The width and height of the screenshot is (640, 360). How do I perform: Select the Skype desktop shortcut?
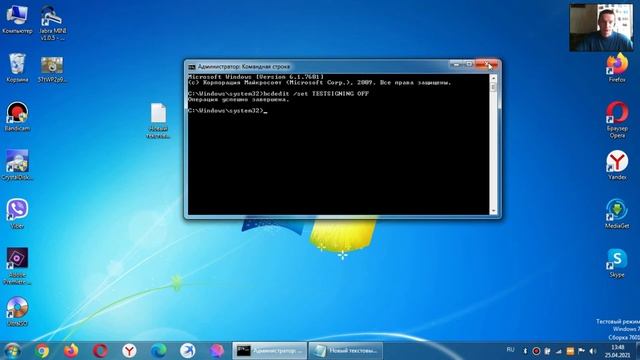(617, 263)
